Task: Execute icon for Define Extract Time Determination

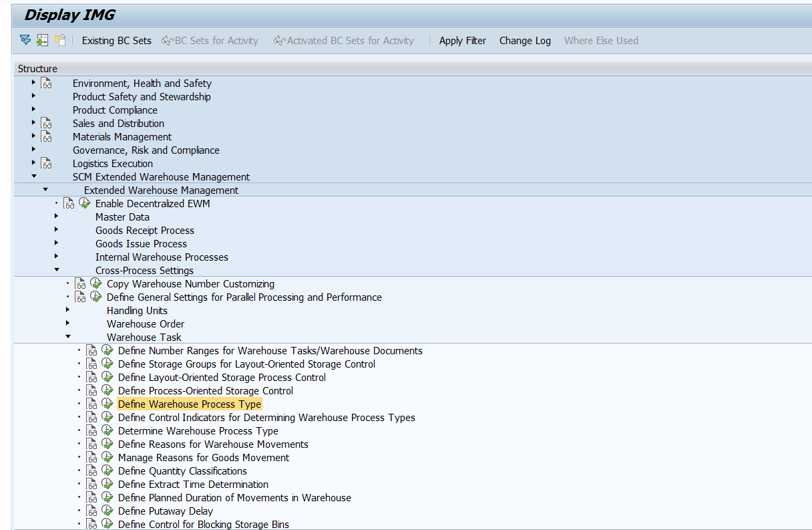Action: [x=107, y=484]
